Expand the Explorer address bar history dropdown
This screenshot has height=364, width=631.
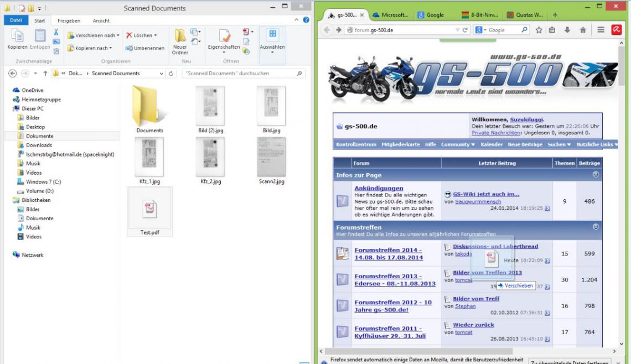pyautogui.click(x=161, y=74)
